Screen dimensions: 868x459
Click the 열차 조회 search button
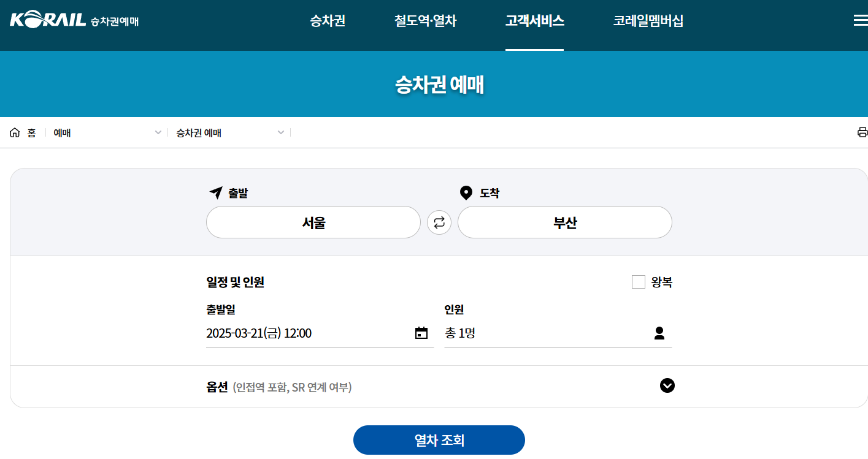(x=439, y=440)
